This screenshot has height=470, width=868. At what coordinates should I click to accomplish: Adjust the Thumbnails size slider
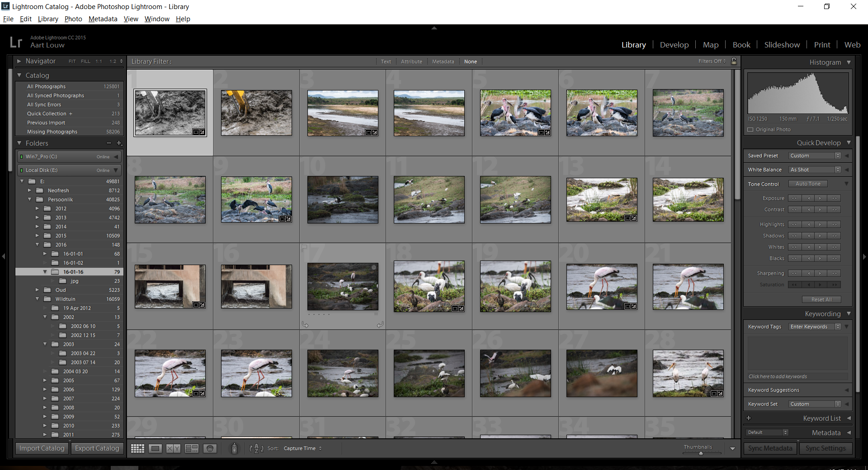click(701, 453)
